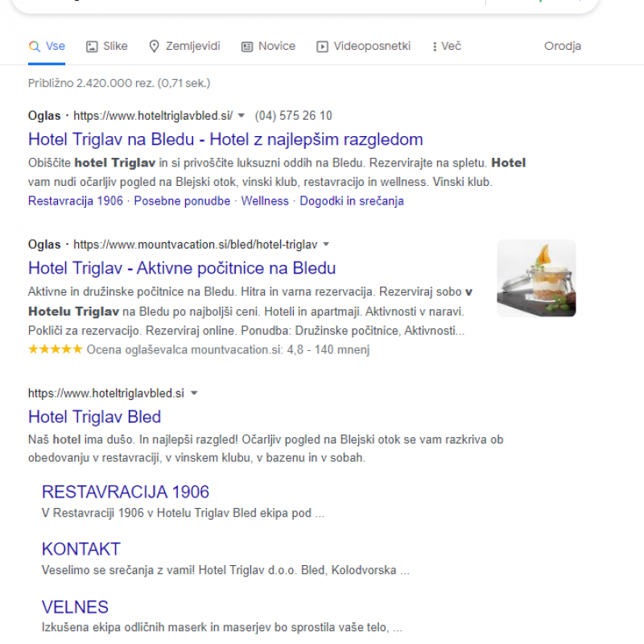Open the RESTAVRACIJA 1906 sub-result

[x=126, y=492]
